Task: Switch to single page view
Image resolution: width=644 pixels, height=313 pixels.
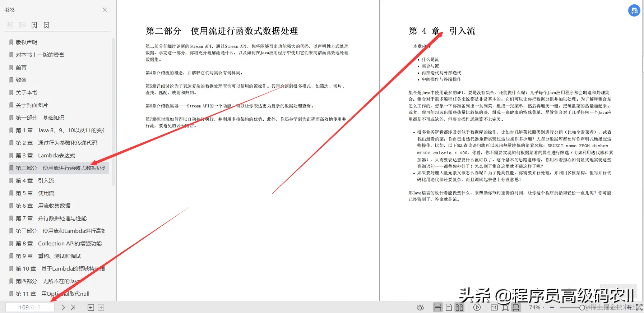Action: coord(449,307)
